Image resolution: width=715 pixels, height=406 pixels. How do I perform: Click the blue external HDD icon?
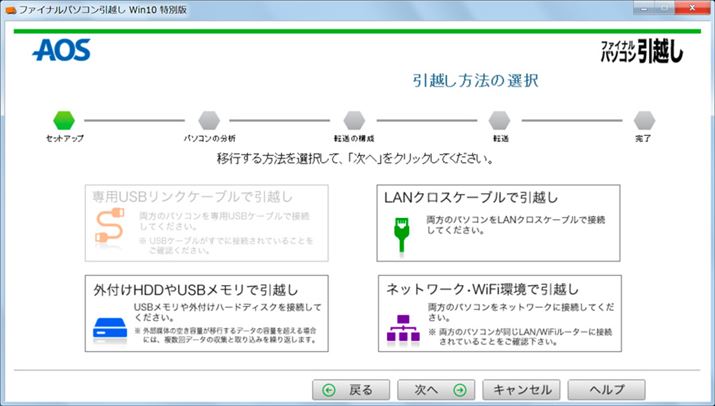[x=107, y=326]
